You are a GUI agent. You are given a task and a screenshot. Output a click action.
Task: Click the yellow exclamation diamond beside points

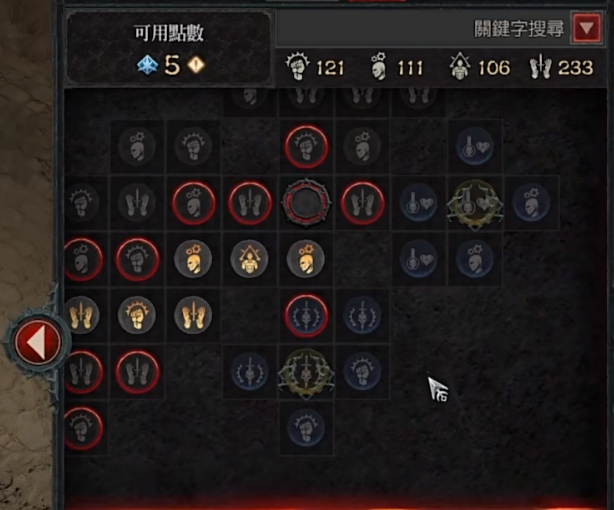pyautogui.click(x=196, y=65)
